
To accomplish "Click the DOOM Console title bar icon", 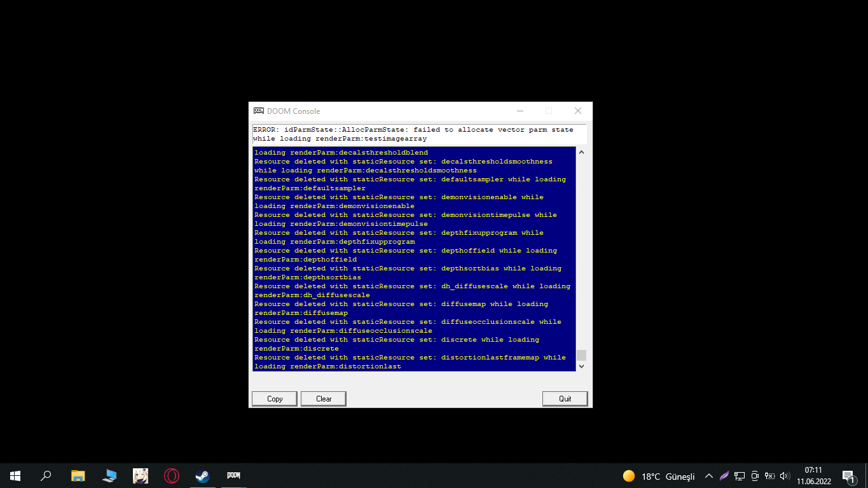I will 258,111.
